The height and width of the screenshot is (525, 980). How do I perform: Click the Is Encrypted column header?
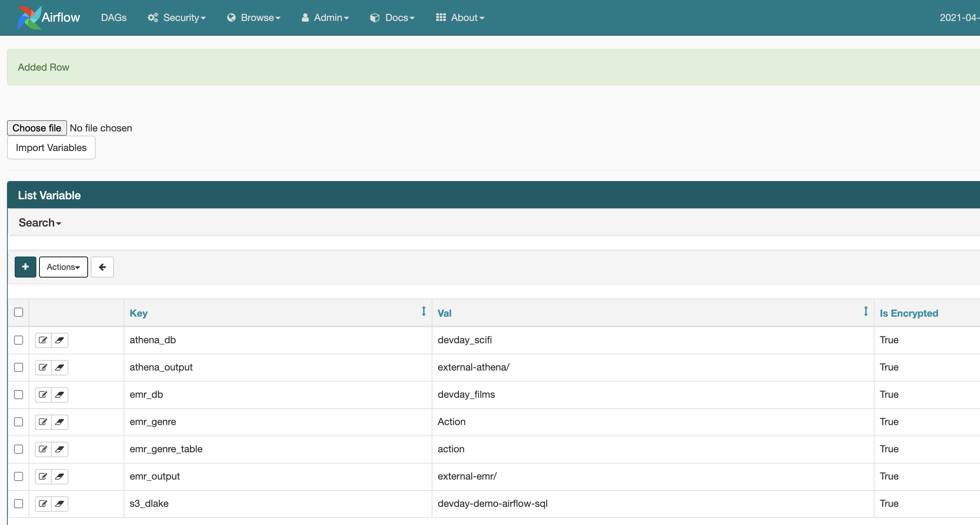[x=908, y=313]
